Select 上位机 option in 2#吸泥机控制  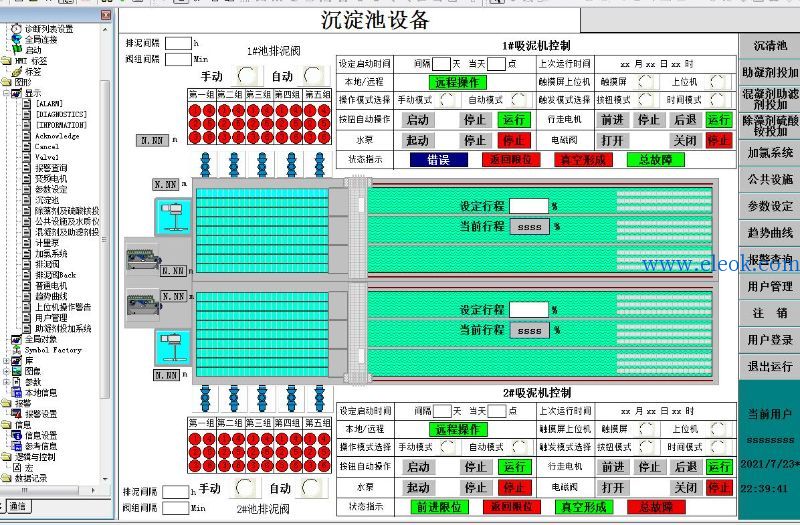[x=718, y=429]
